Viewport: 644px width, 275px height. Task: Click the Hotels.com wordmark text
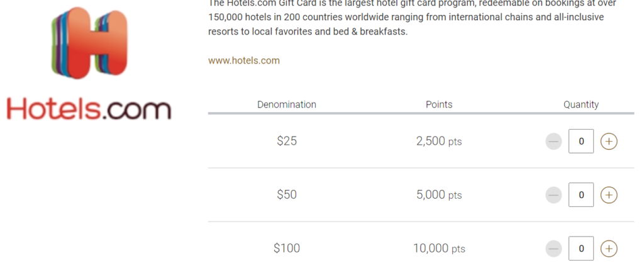pos(89,108)
